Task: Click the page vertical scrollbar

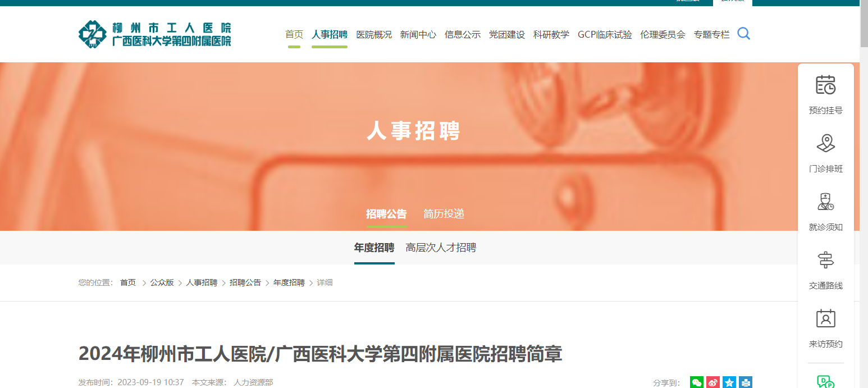Action: [864, 194]
